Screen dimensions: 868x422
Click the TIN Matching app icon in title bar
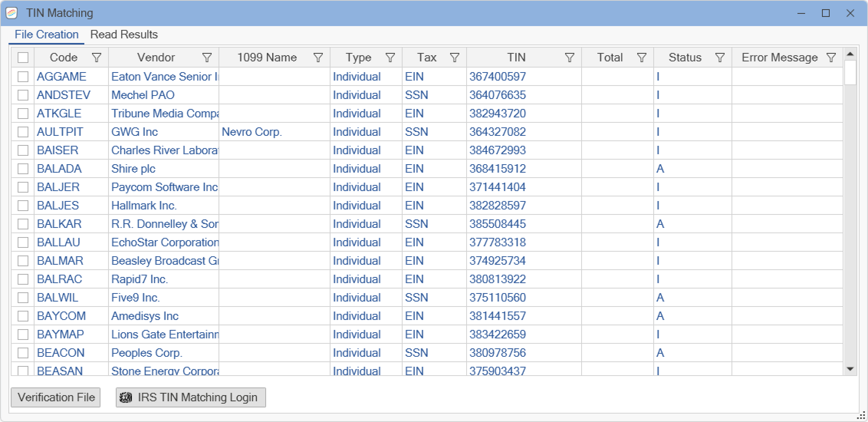12,13
